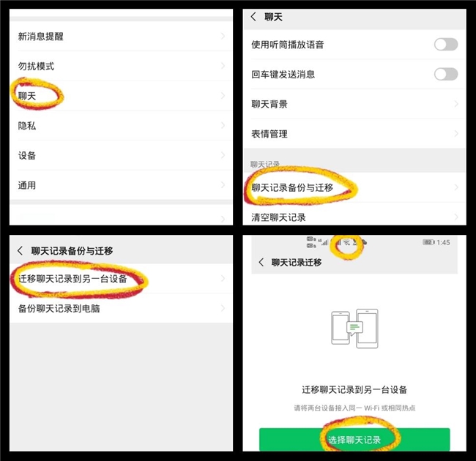
Task: Open chevron on 新消息提醒 row
Action: [x=223, y=36]
